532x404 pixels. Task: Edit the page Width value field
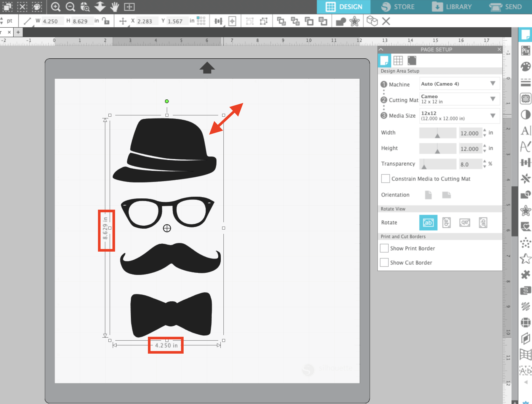coord(470,133)
